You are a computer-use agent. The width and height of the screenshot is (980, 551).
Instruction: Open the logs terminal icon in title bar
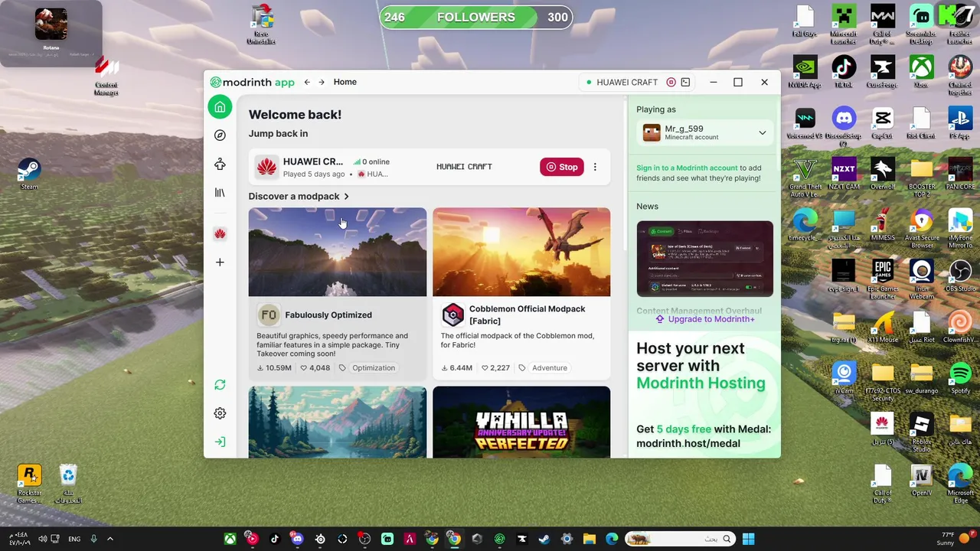685,82
